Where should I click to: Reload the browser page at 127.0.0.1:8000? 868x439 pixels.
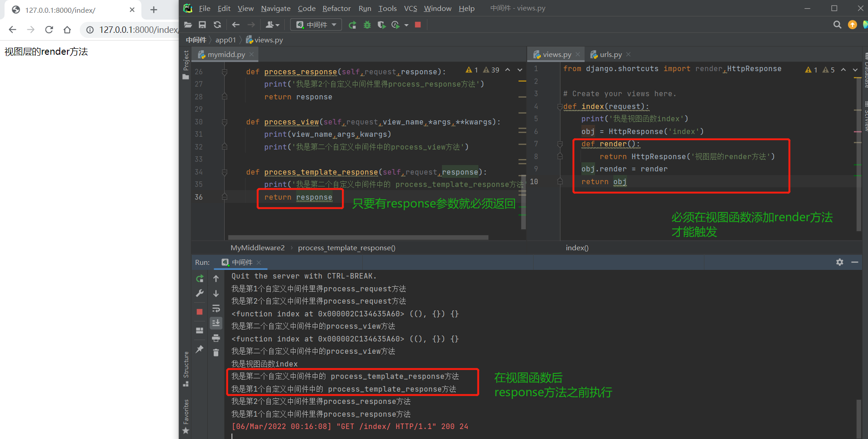coord(49,30)
